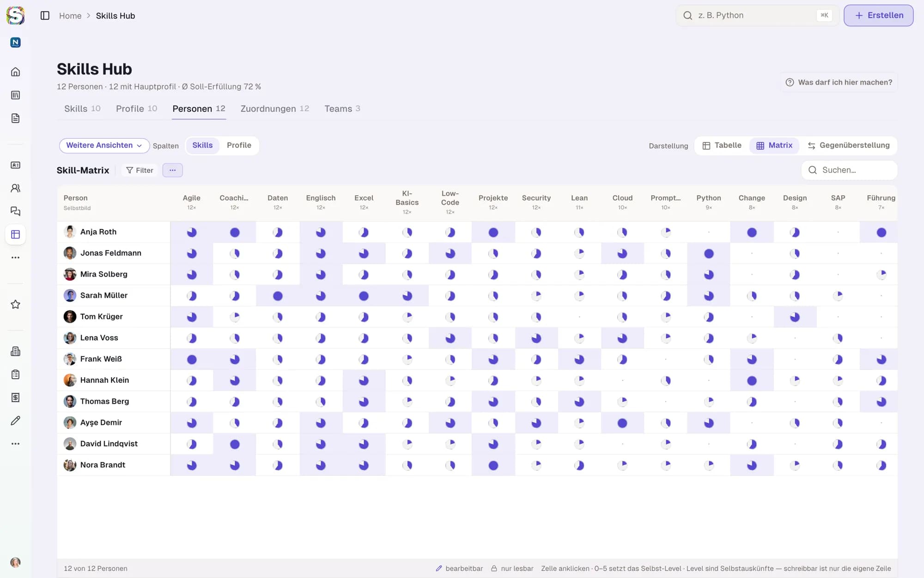Select the active table-layout sidebar icon
This screenshot has width=924, height=578.
15,234
